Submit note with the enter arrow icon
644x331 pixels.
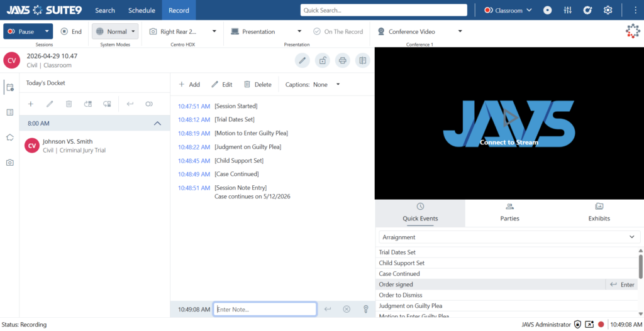click(327, 309)
